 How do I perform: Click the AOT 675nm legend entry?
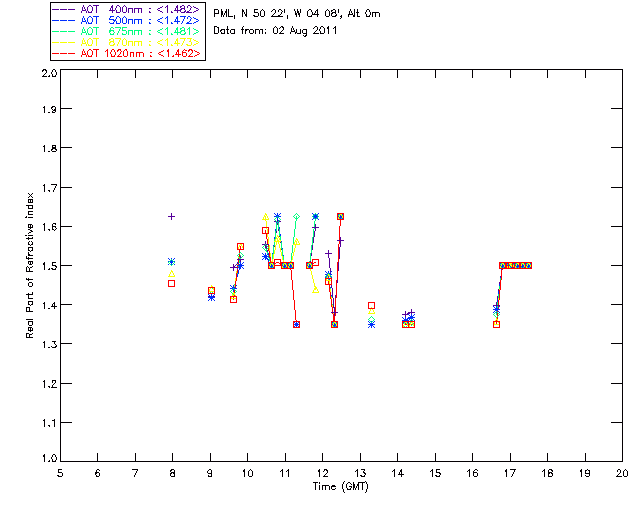pyautogui.click(x=126, y=31)
